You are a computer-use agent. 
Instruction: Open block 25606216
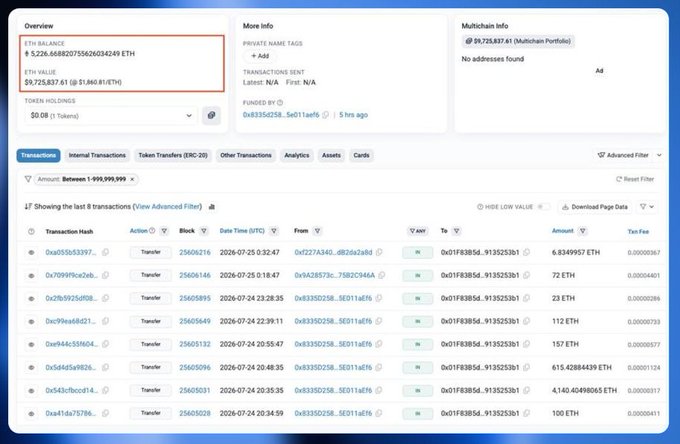click(195, 252)
